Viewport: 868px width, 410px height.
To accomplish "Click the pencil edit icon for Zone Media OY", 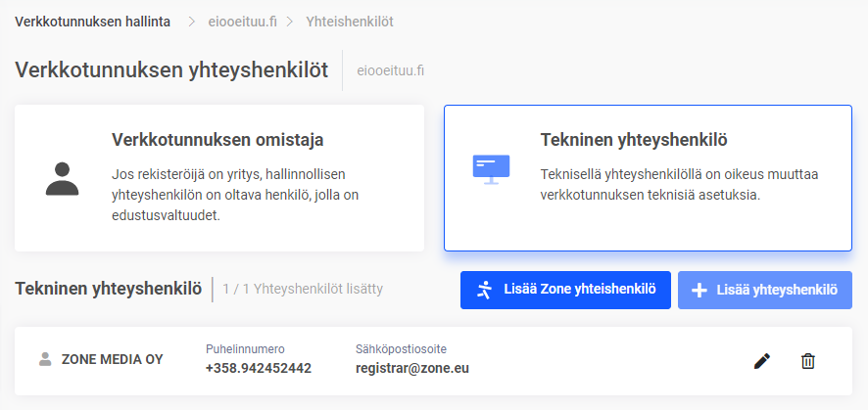I will pyautogui.click(x=762, y=361).
